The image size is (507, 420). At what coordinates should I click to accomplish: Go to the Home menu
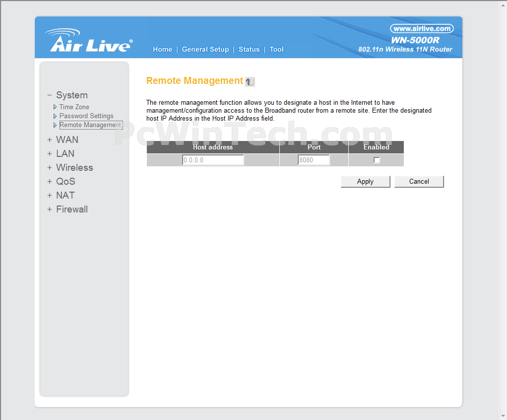[x=162, y=50]
